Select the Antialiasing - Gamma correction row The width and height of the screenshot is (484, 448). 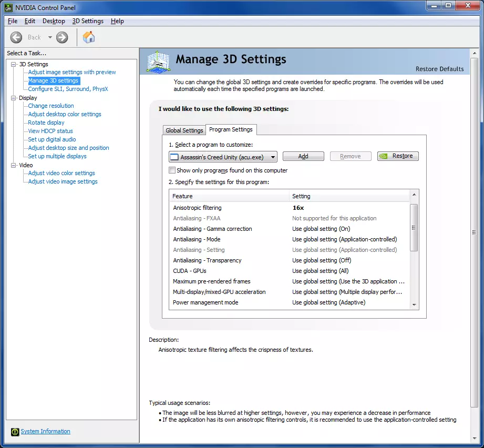290,229
